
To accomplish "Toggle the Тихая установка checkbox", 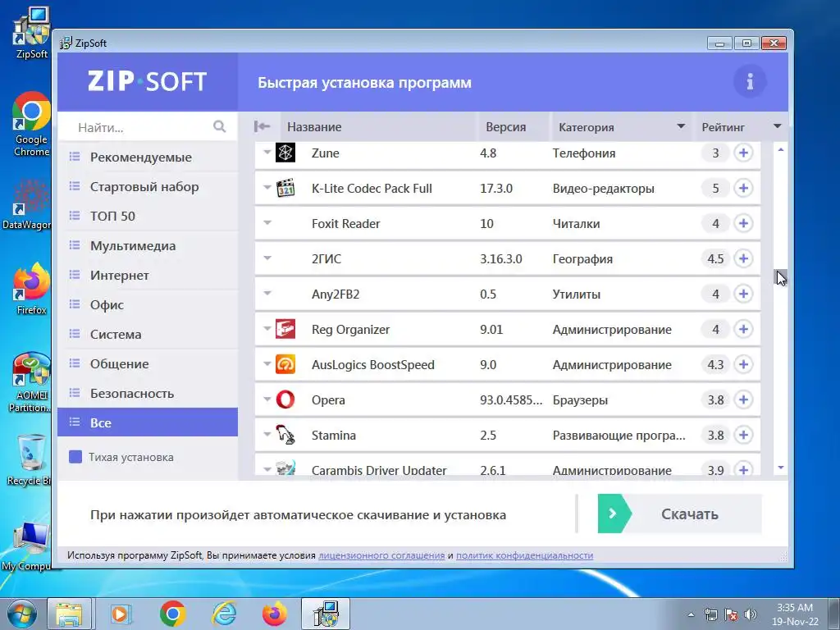I will point(75,457).
